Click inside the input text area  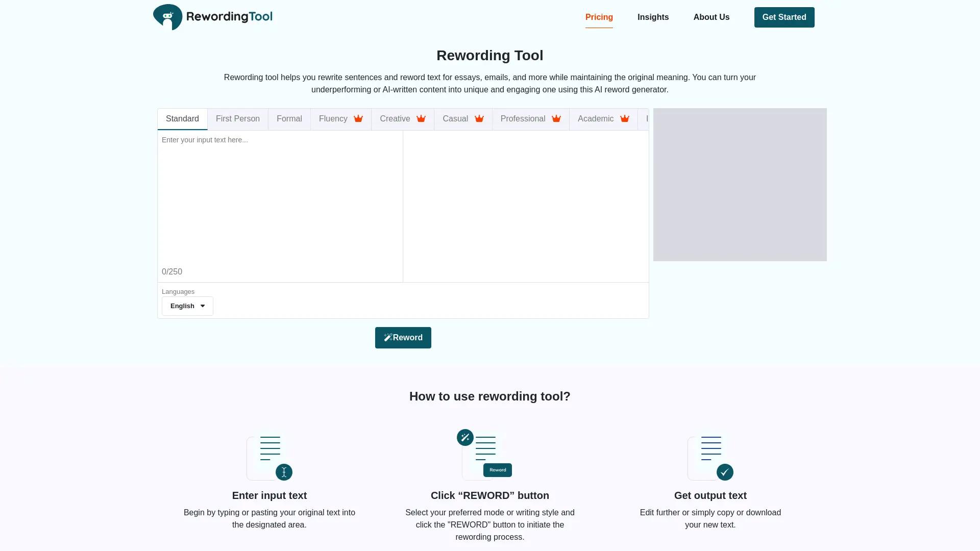tap(280, 199)
